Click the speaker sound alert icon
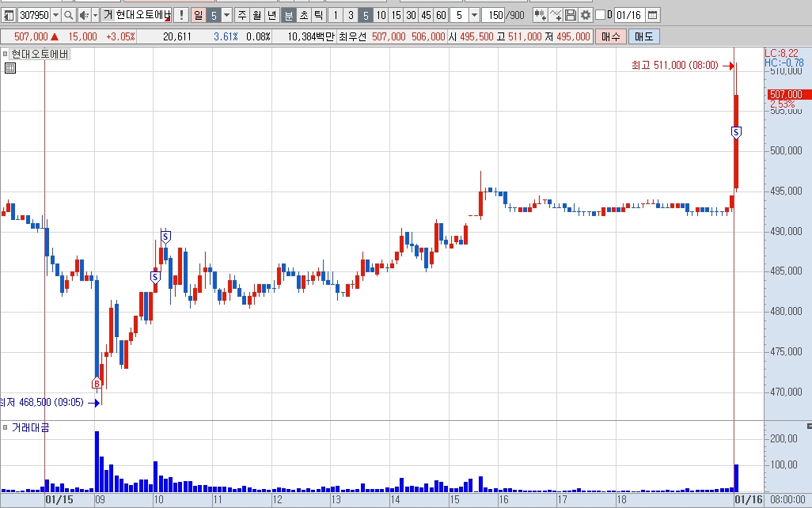This screenshot has width=812, height=508. tap(85, 16)
